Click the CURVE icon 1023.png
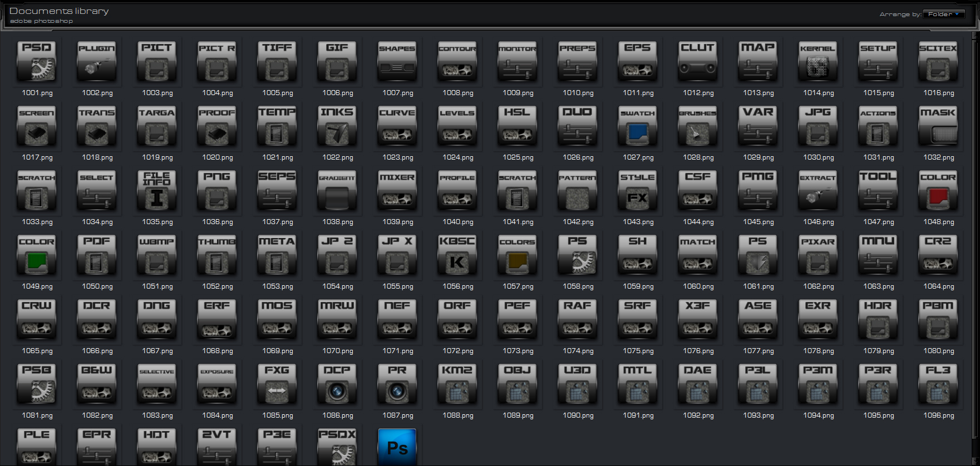The image size is (980, 466). coord(397,126)
